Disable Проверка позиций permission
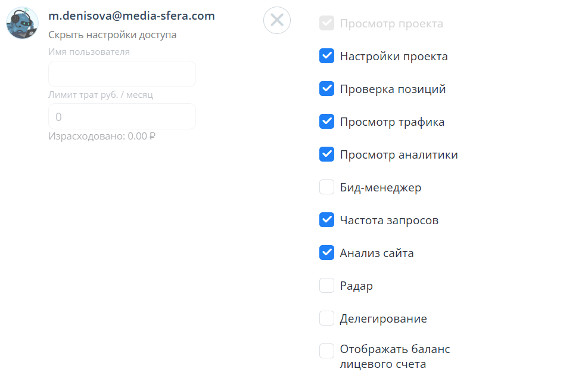This screenshot has width=588, height=384. [x=326, y=89]
